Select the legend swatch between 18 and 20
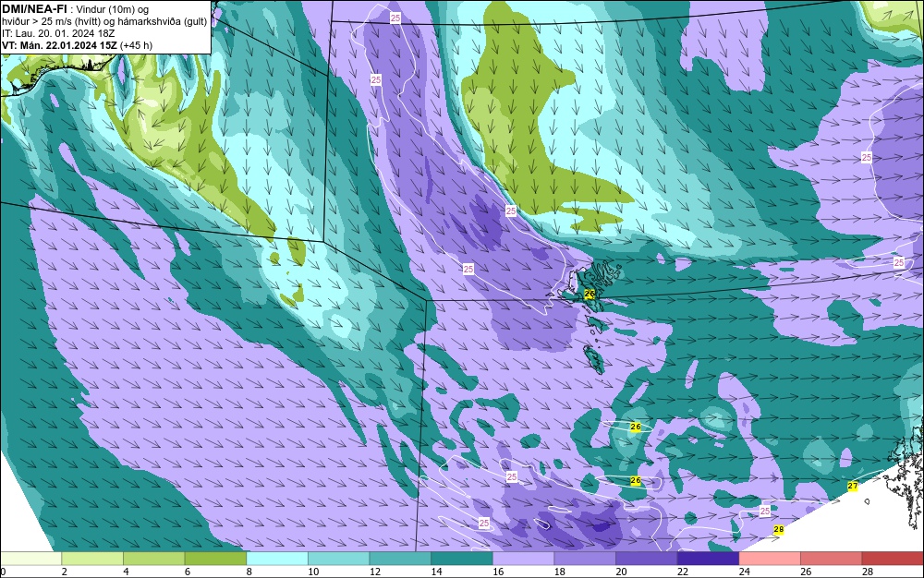Viewport: 924px width, 578px height. pyautogui.click(x=585, y=559)
